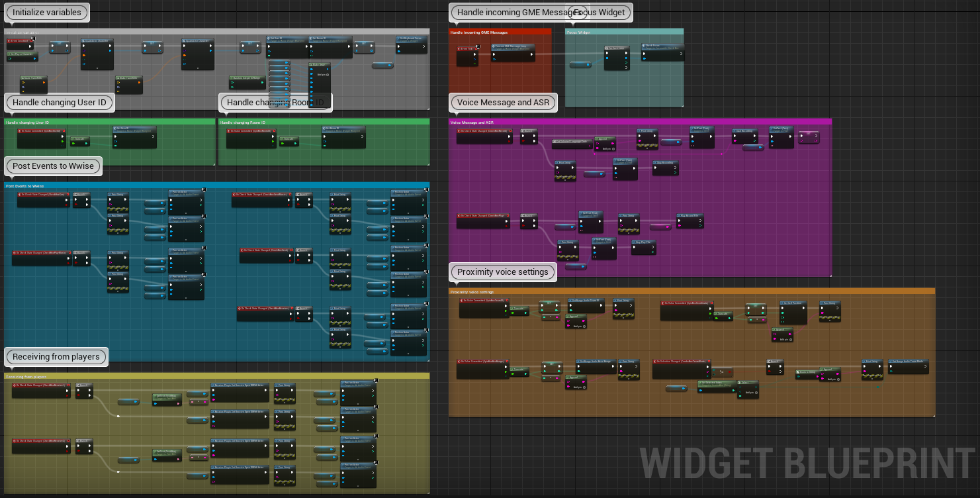Click the Get Player Character node
This screenshot has width=980, height=498.
click(x=22, y=54)
